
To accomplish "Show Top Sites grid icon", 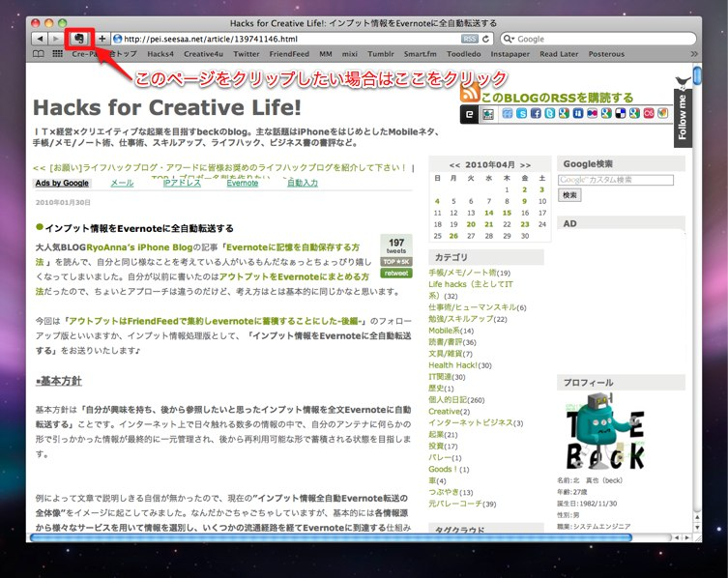I will pos(58,54).
